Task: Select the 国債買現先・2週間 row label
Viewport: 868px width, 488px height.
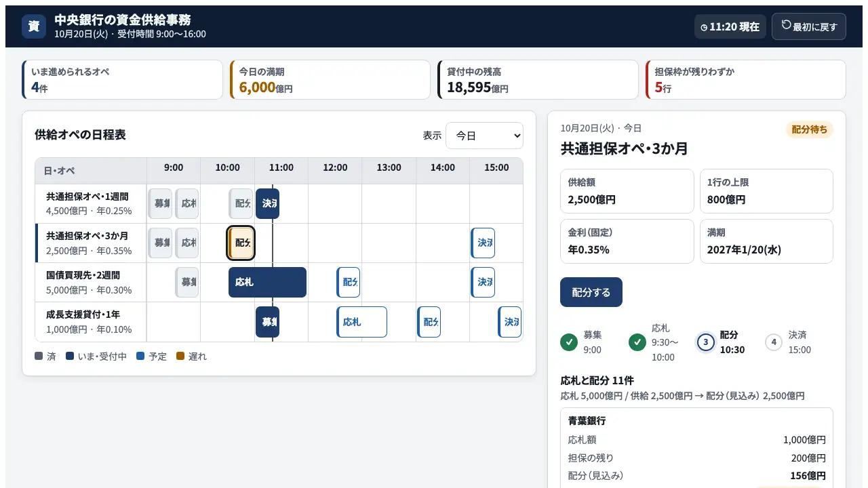Action: (91, 282)
